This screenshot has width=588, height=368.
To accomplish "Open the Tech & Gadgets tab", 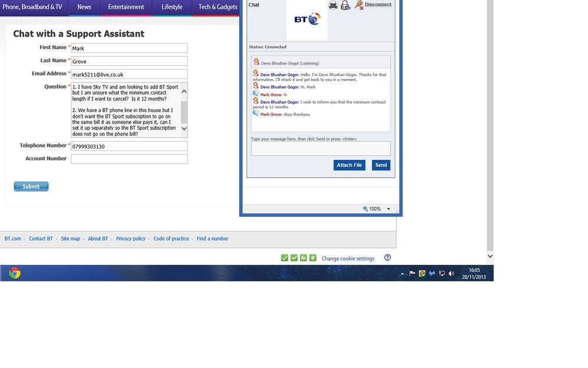I will (x=217, y=6).
